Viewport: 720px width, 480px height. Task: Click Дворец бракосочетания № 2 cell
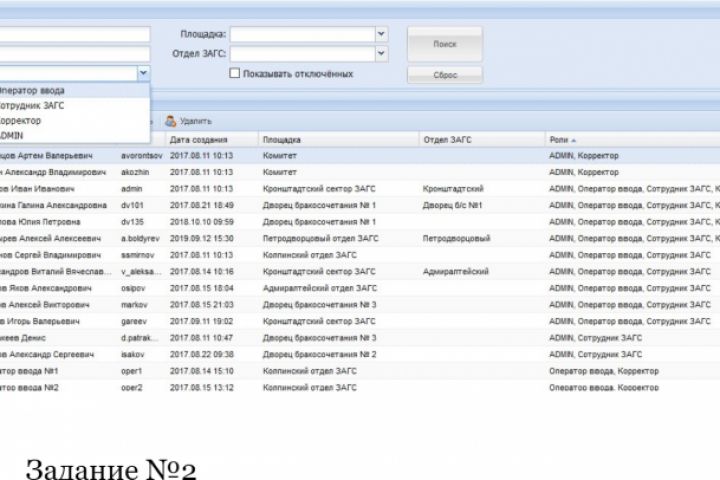tap(319, 354)
